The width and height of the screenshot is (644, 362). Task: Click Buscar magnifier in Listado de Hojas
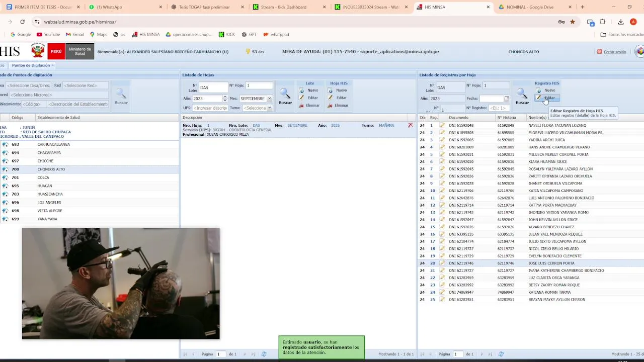[285, 96]
